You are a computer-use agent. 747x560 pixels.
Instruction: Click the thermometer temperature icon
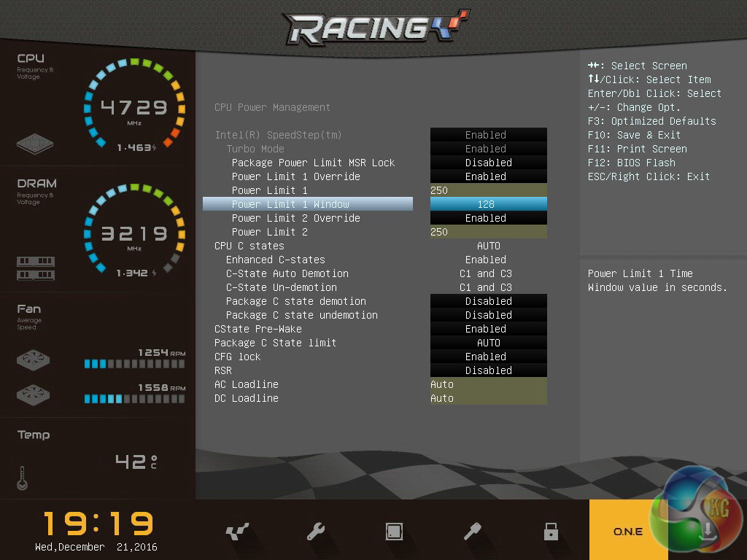(22, 478)
